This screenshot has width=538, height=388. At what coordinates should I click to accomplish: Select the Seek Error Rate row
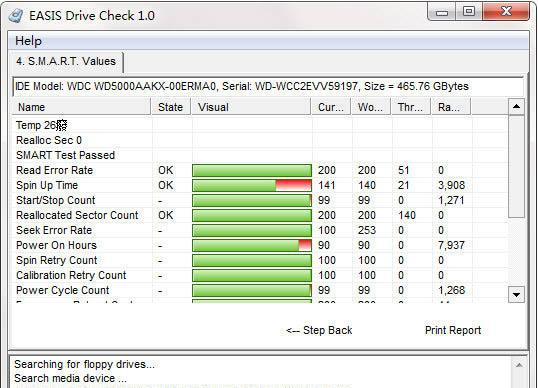click(x=260, y=231)
